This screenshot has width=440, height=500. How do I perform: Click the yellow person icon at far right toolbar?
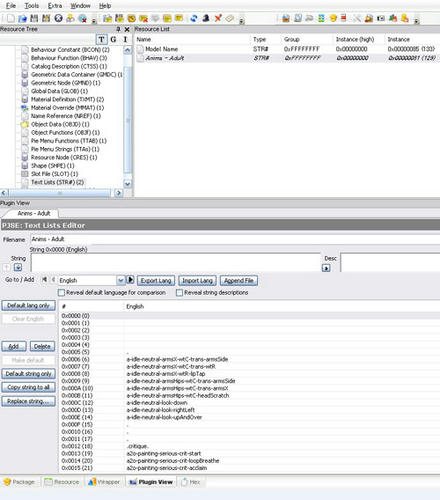405,18
